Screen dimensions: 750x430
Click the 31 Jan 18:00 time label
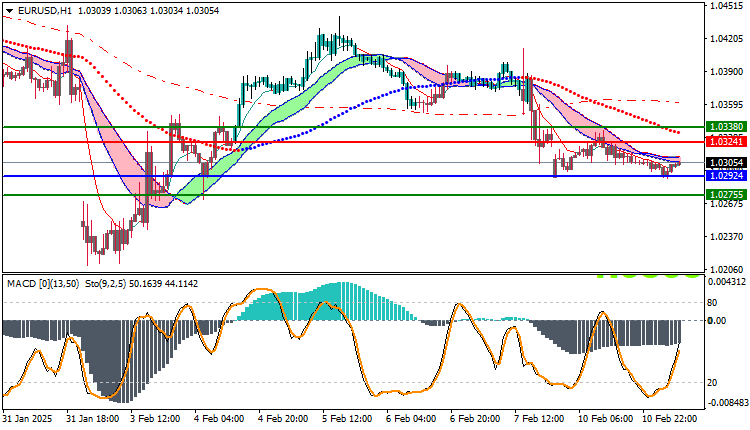pos(93,419)
